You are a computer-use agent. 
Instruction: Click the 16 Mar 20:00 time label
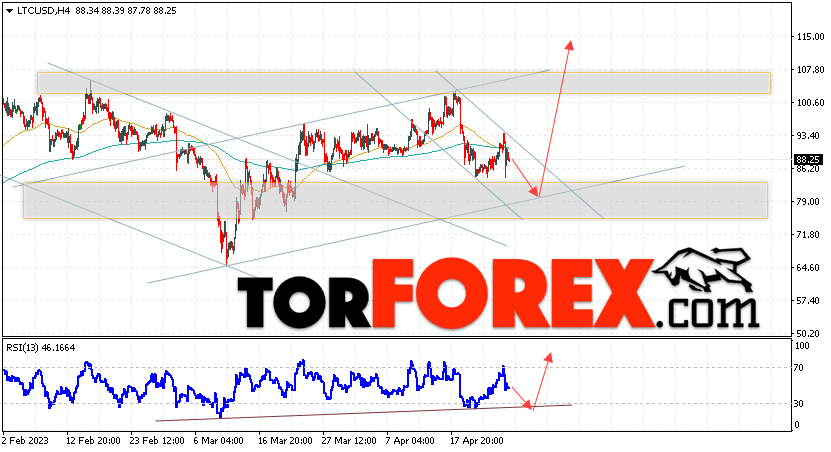(285, 441)
